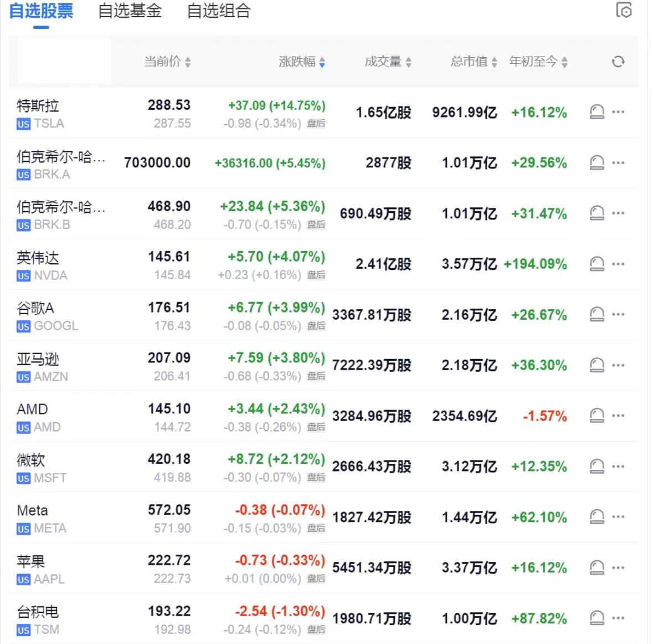The image size is (653, 644).
Task: Sort by 涨跌幅 column
Action: (x=302, y=62)
